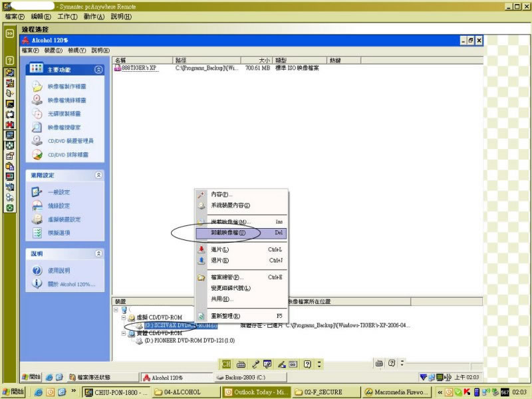Viewport: 532px width, 399px height.
Task: Collapse the 進階設定 panel section
Action: tap(98, 175)
